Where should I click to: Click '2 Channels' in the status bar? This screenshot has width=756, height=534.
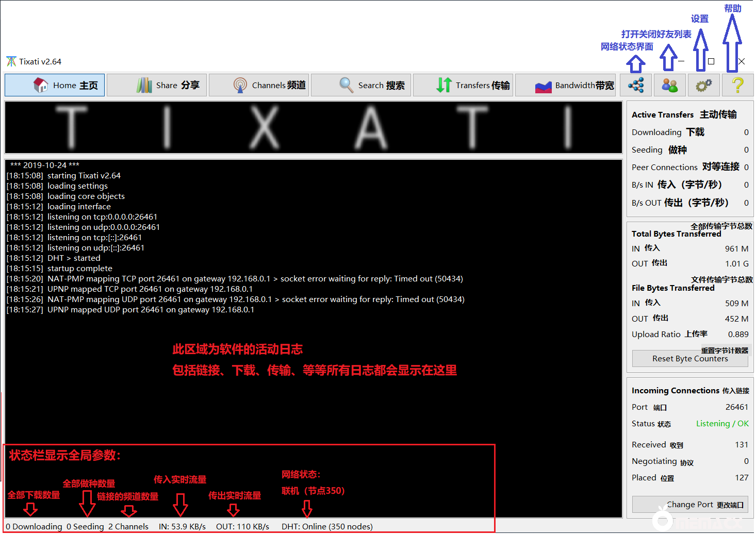pos(128,526)
